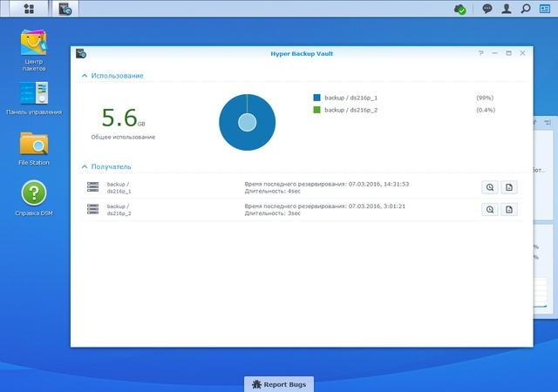Image resolution: width=558 pixels, height=392 pixels.
Task: Close the Hyper Backup Vault window
Action: click(x=522, y=53)
